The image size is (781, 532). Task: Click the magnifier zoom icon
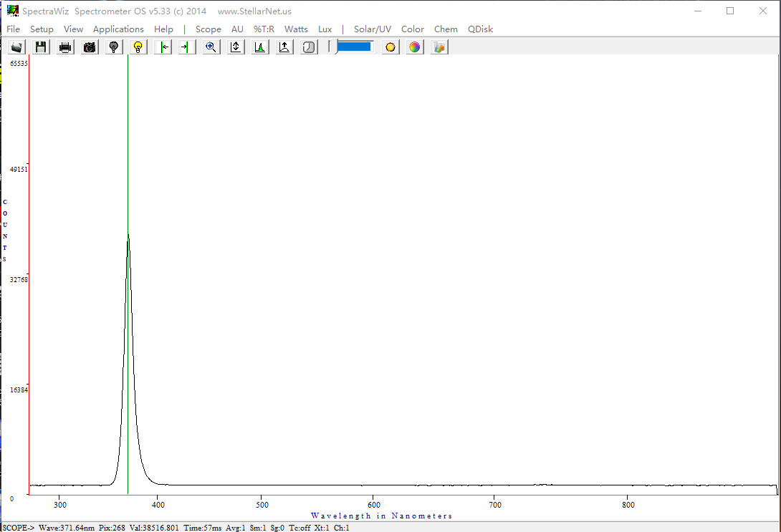click(x=211, y=47)
